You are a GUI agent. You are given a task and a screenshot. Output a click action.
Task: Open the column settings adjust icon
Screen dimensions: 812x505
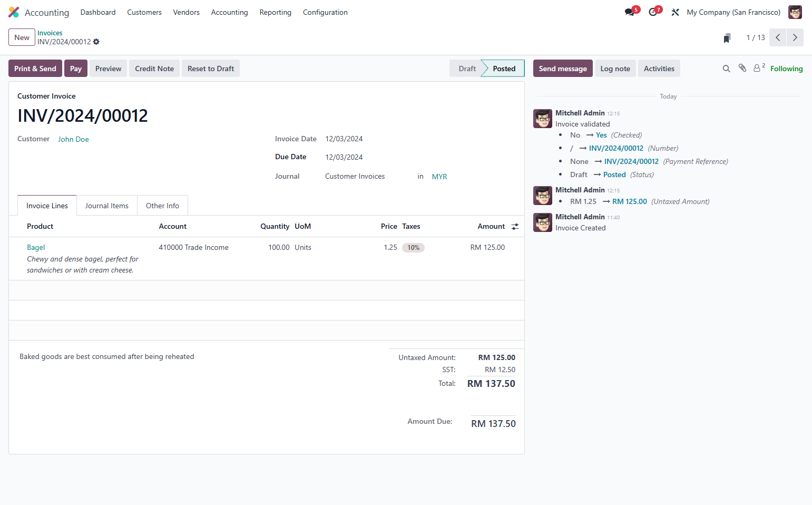[x=515, y=227]
